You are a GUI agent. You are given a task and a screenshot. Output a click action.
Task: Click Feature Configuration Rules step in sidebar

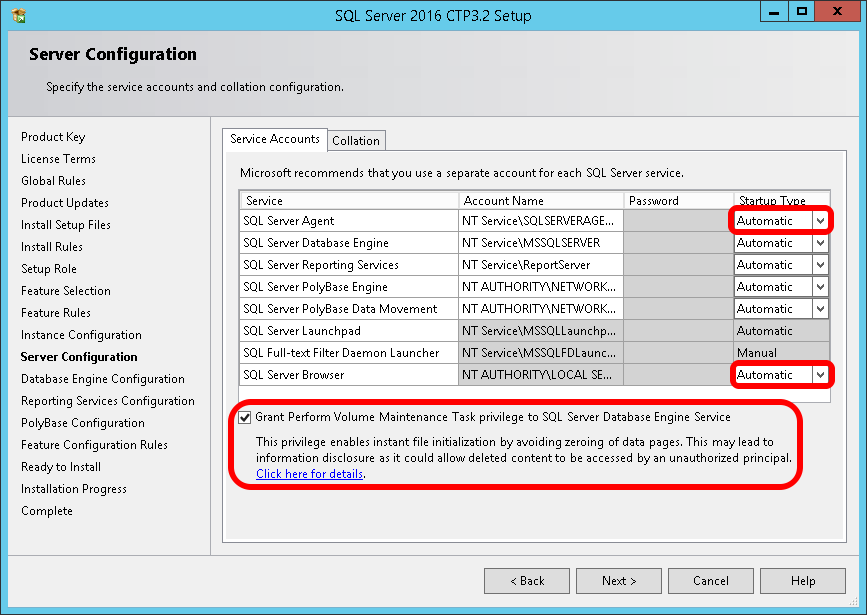pyautogui.click(x=95, y=445)
